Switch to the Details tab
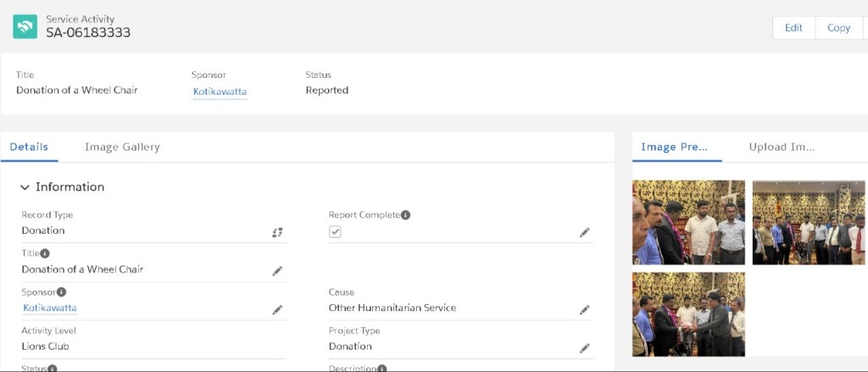 point(29,147)
